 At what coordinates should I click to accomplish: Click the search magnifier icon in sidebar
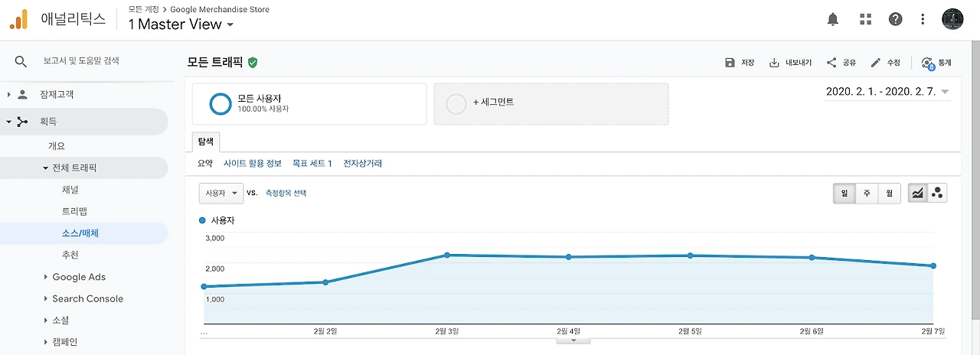[x=21, y=61]
